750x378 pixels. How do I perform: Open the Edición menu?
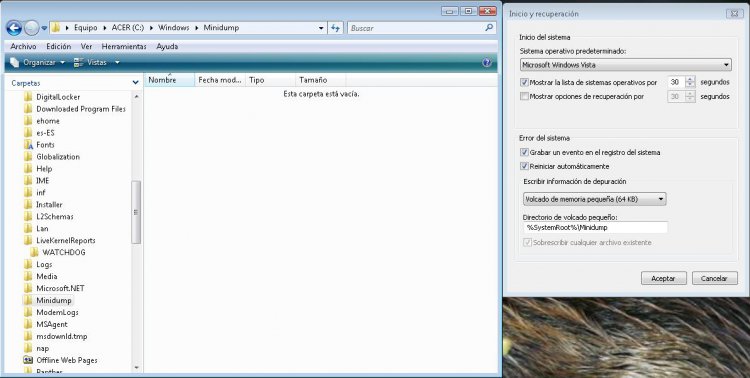tap(58, 46)
